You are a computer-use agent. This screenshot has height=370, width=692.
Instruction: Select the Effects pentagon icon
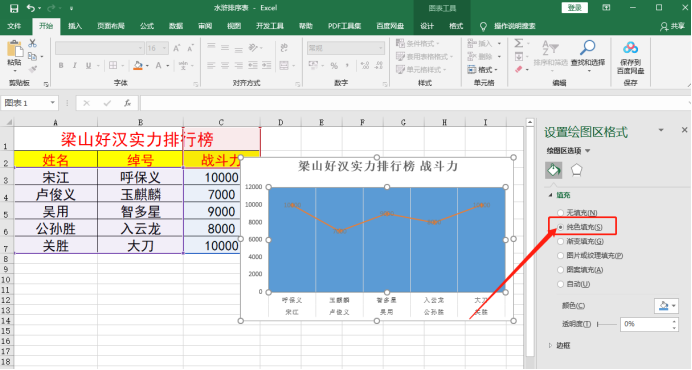(576, 170)
